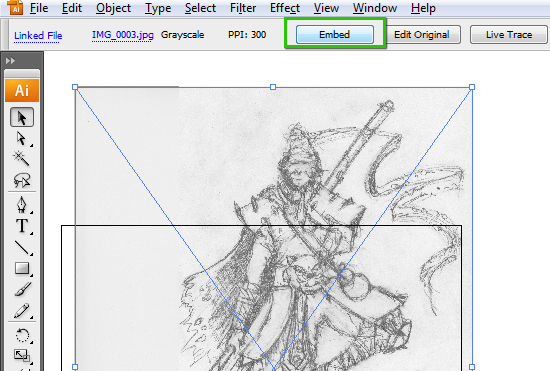
Task: Click the Embed button
Action: tap(335, 34)
